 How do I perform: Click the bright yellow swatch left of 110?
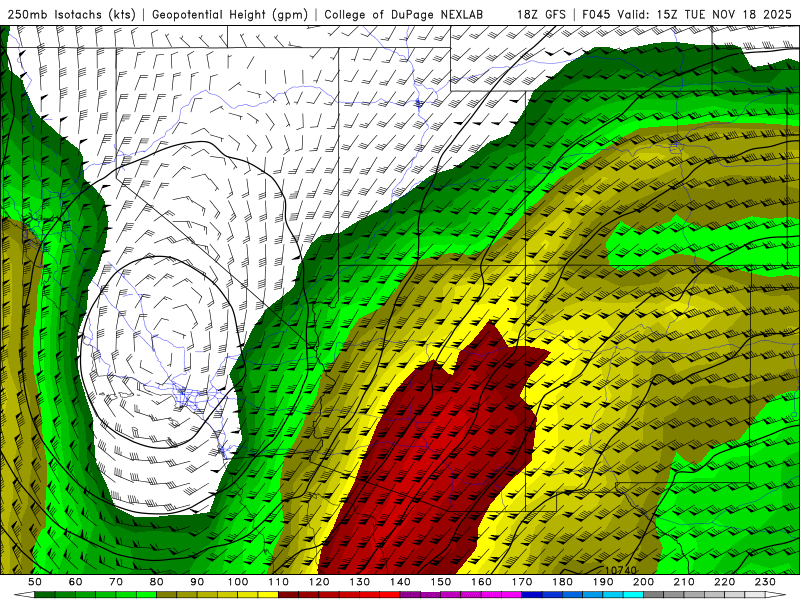click(268, 595)
